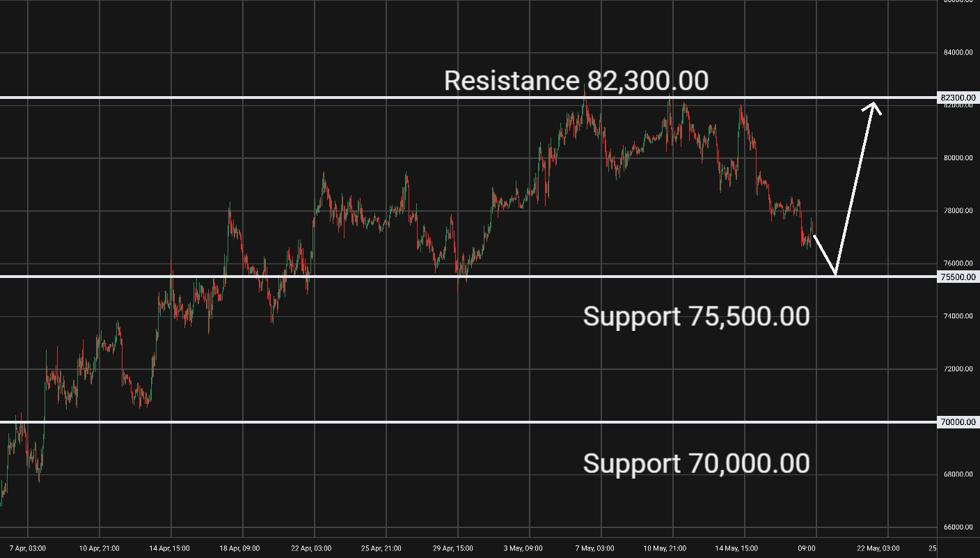The image size is (980, 558).
Task: Select the horizontal support line at 75500
Action: click(468, 277)
